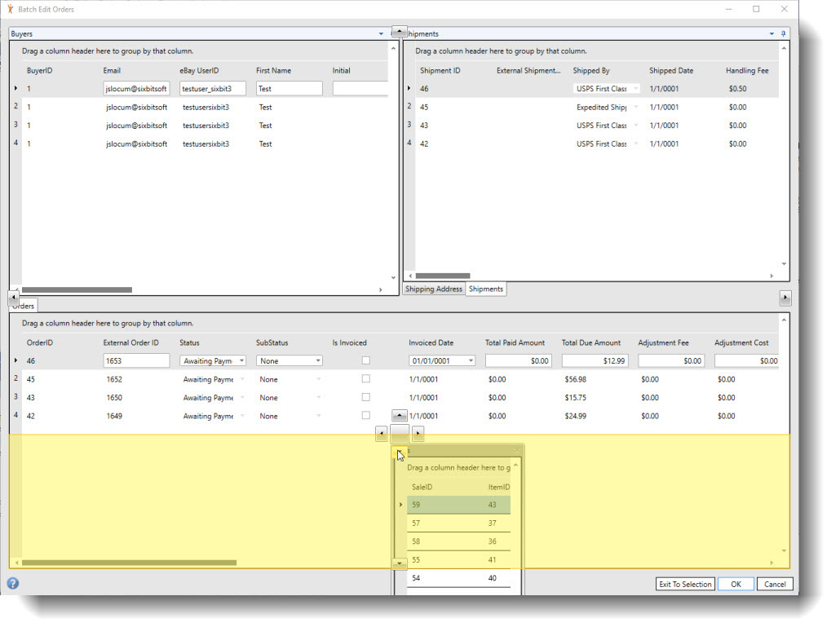Click the Buyers panel title
This screenshot has height=636, width=840.
click(22, 33)
